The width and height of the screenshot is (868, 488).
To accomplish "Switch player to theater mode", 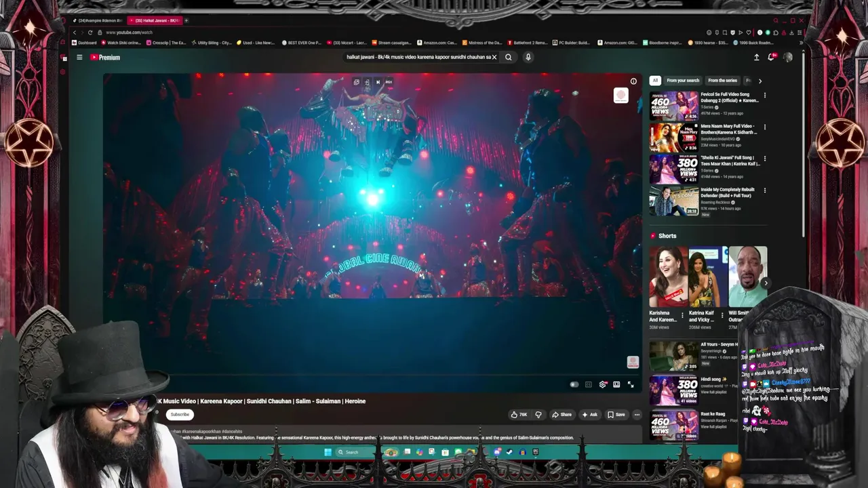I will [x=616, y=384].
